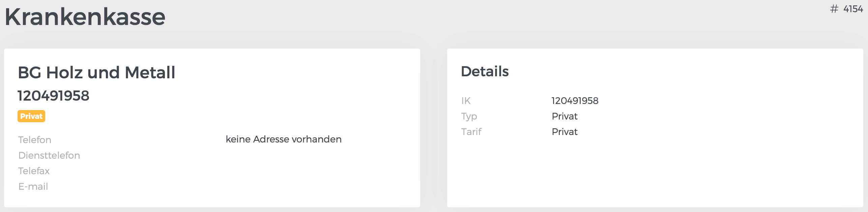The width and height of the screenshot is (868, 212).
Task: Click the IK value 120491958 in Details
Action: point(575,100)
